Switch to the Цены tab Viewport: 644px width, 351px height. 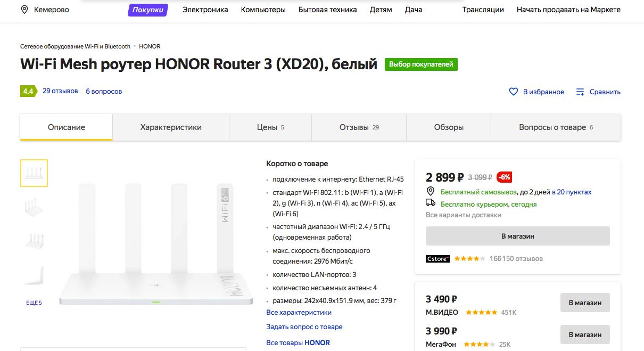coord(270,127)
